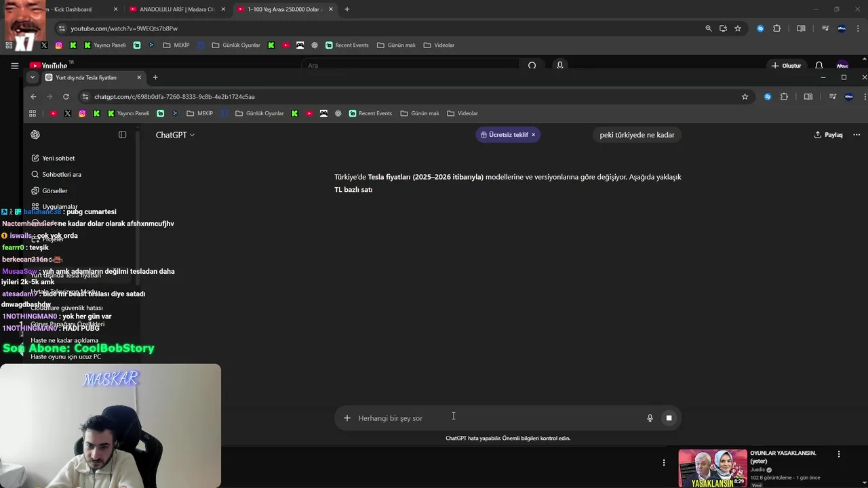The image size is (868, 488).
Task: Open the options menu for OYUNLAR YASAKLANSIN video
Action: 839,454
